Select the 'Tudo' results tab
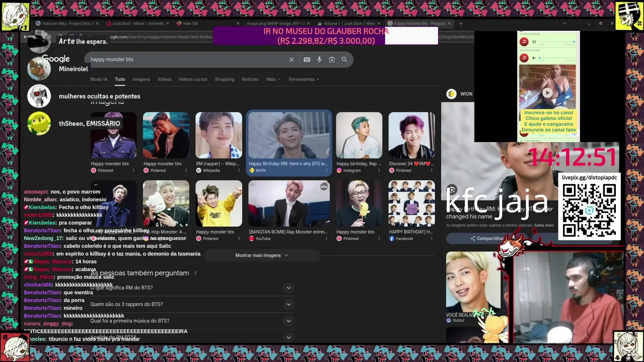This screenshot has height=362, width=644. pos(120,79)
